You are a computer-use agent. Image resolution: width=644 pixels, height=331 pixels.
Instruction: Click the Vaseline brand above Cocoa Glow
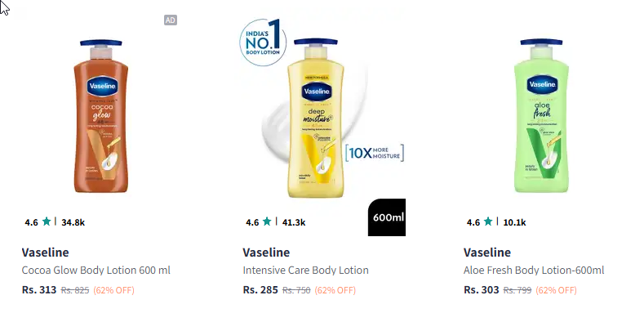coord(45,252)
